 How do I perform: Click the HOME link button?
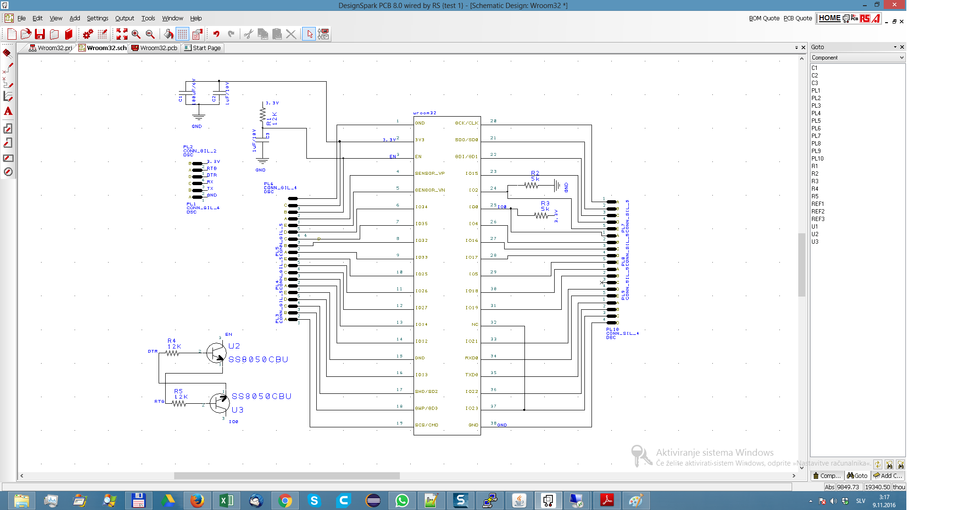click(x=829, y=18)
